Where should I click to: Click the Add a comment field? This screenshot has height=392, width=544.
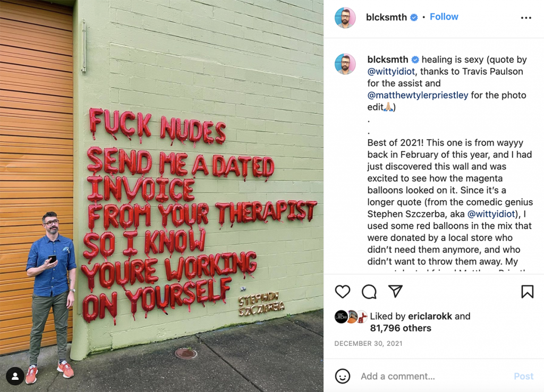click(x=433, y=376)
